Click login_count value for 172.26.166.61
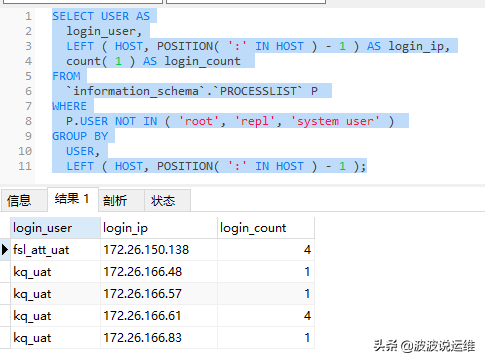The image size is (485, 362). pos(266,316)
